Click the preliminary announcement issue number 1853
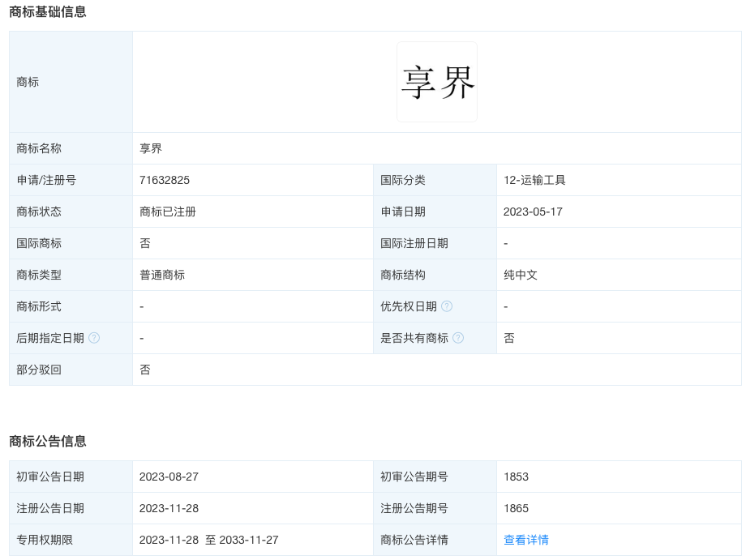The width and height of the screenshot is (746, 560). point(516,477)
